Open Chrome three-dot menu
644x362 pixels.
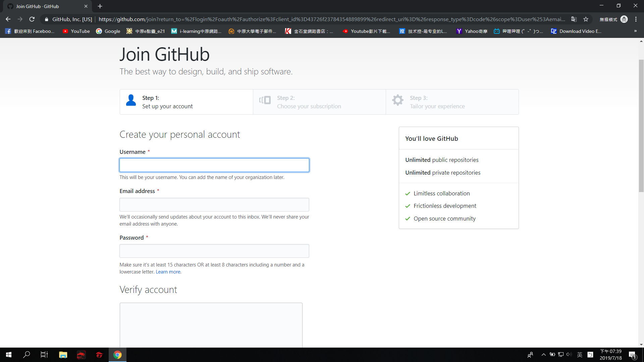pyautogui.click(x=636, y=19)
